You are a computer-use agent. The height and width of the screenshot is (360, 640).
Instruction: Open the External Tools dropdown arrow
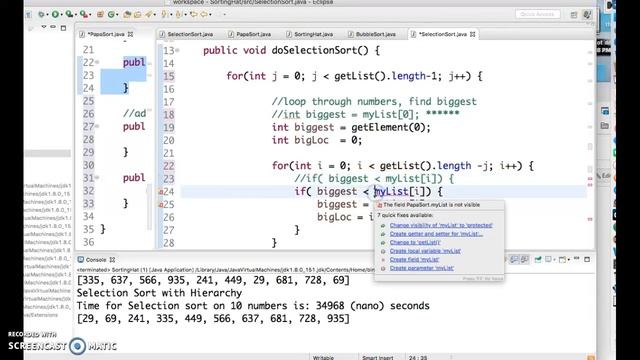point(90,15)
